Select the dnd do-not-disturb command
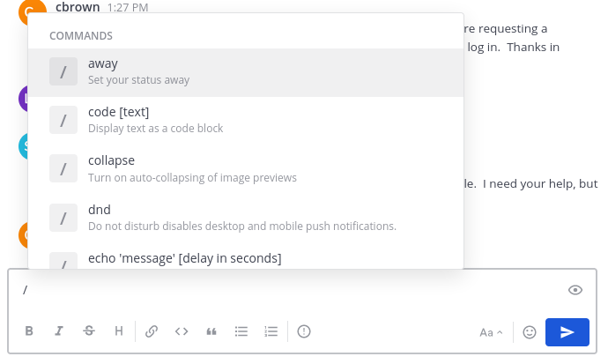608x364 pixels. (x=245, y=217)
